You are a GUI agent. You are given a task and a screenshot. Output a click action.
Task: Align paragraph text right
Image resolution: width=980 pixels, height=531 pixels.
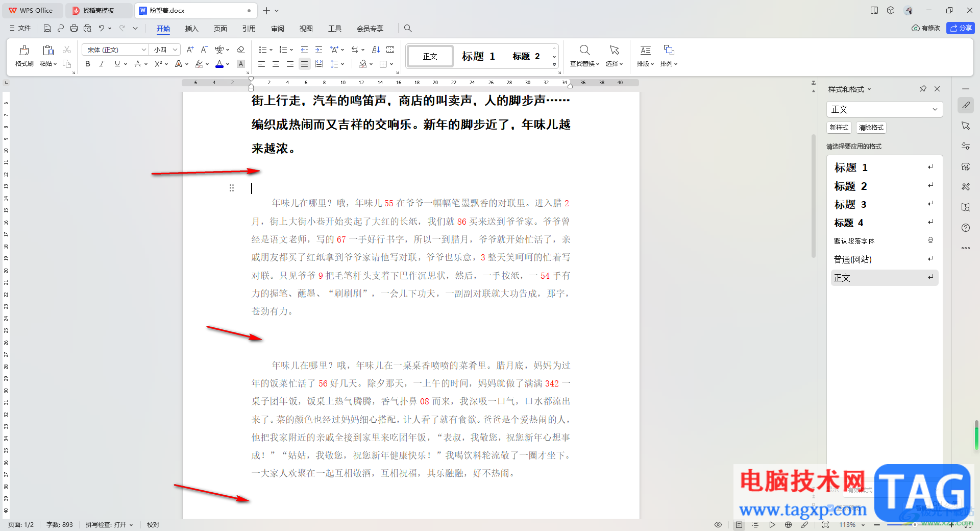coord(290,64)
